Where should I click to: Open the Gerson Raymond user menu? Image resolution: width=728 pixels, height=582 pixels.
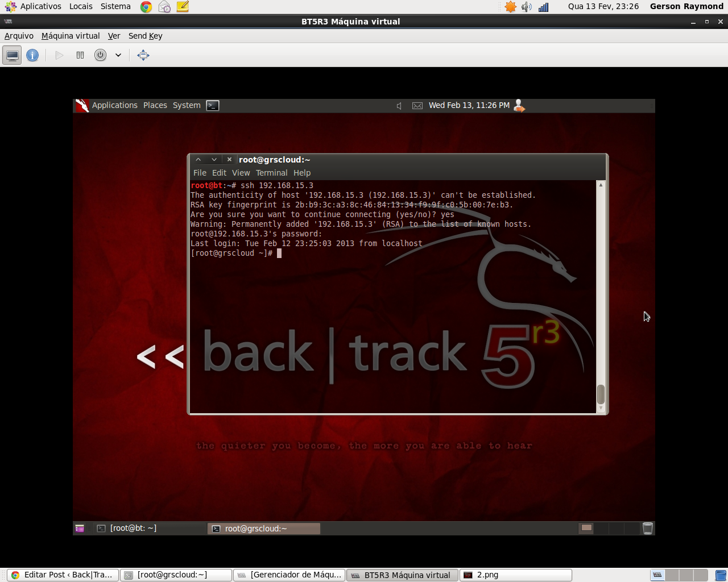click(686, 6)
